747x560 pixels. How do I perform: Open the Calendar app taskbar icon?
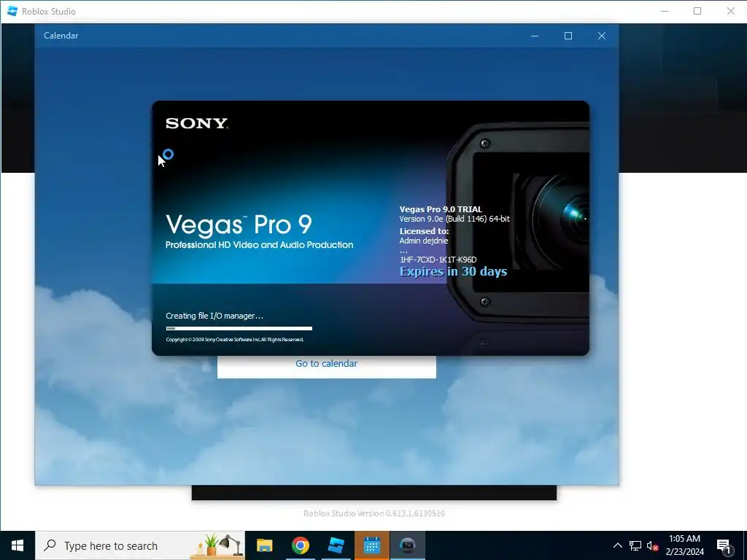(371, 545)
